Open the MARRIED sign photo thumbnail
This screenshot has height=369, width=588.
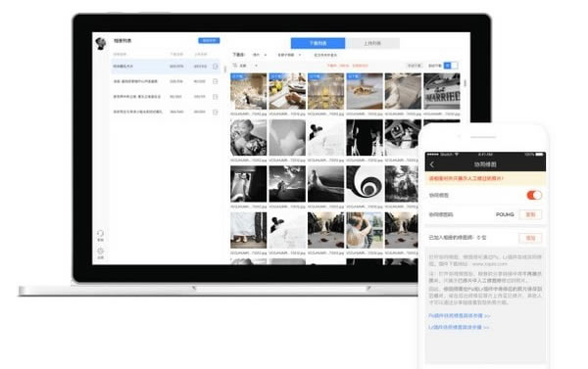tap(442, 91)
